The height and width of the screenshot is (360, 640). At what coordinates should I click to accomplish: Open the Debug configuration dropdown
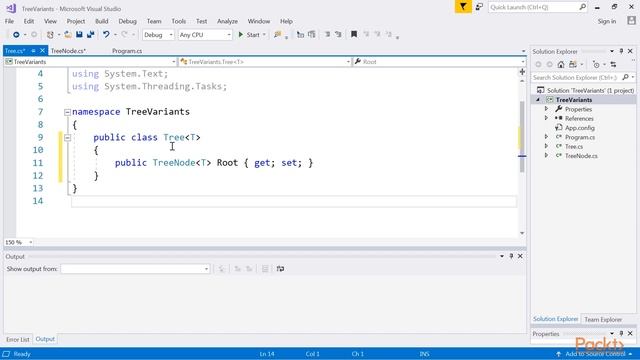(x=158, y=35)
